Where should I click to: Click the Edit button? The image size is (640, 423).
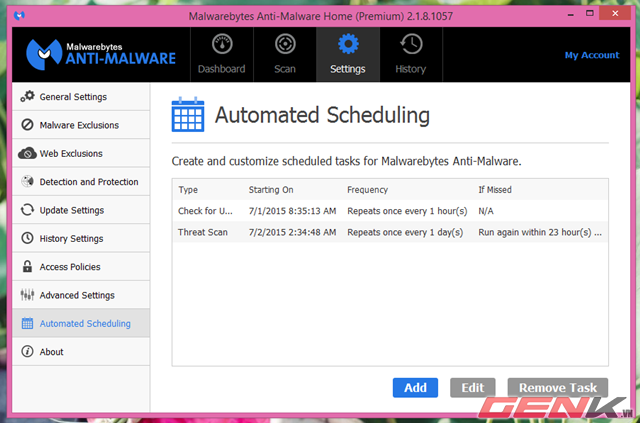(473, 387)
